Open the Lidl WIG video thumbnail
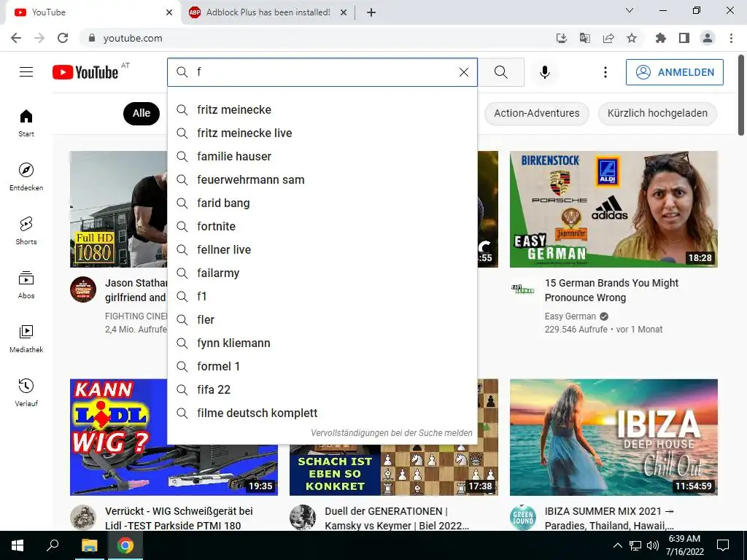747x560 pixels. click(174, 470)
